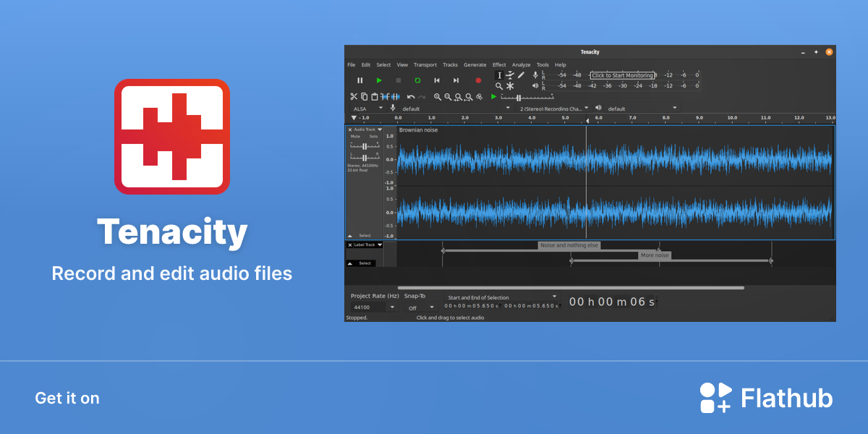The width and height of the screenshot is (868, 434).
Task: Open the Edit menu
Action: tap(366, 65)
